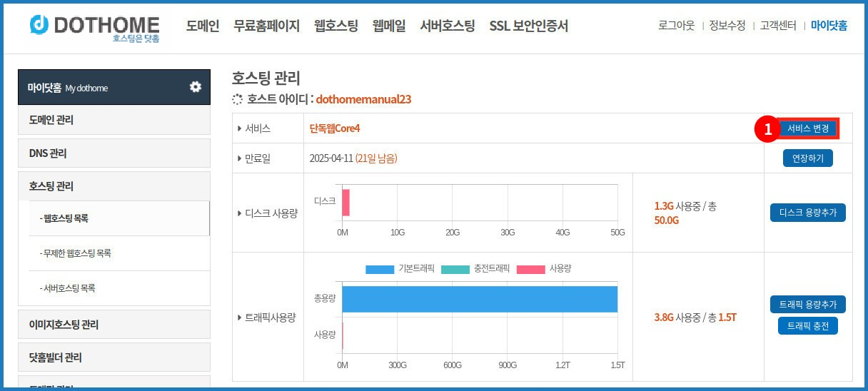Collapse the 호스팅 관리 sidebar section

coord(114,186)
